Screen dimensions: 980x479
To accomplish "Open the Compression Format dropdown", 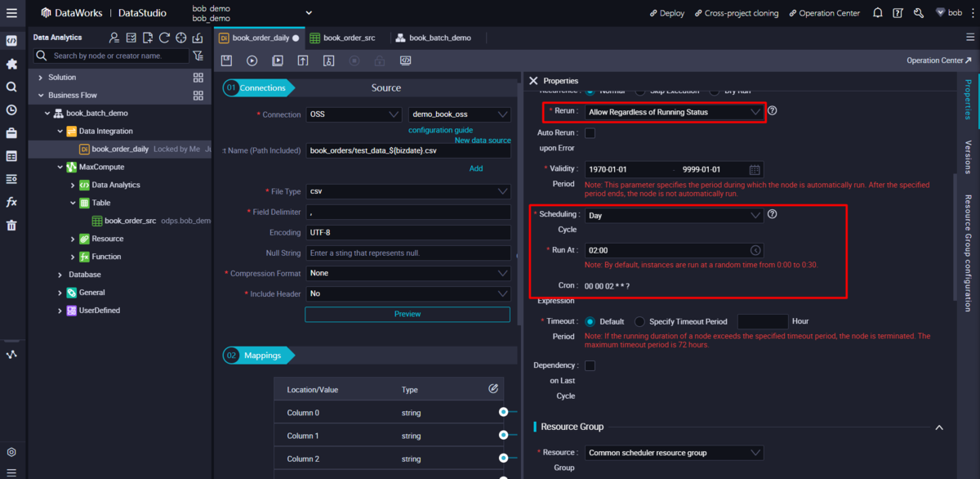I will point(408,273).
